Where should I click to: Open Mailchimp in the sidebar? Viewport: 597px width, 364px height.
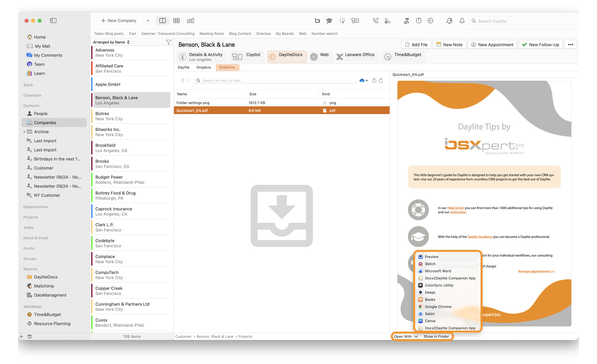(x=44, y=286)
